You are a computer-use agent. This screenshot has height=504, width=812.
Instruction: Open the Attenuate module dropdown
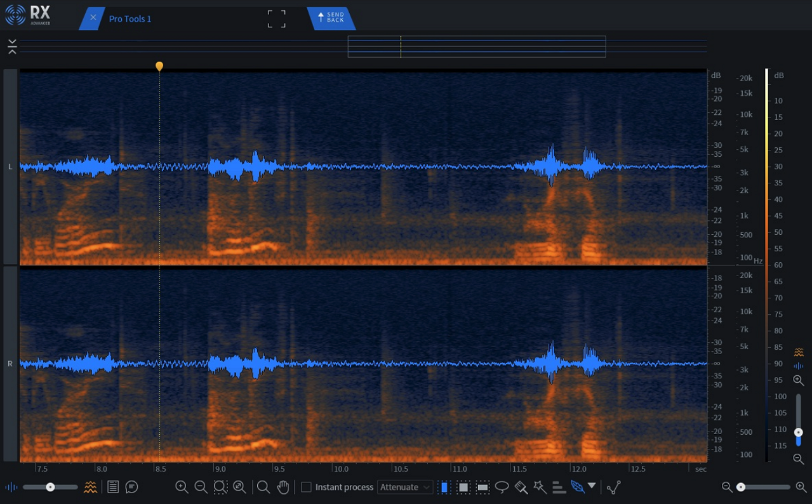tap(406, 487)
